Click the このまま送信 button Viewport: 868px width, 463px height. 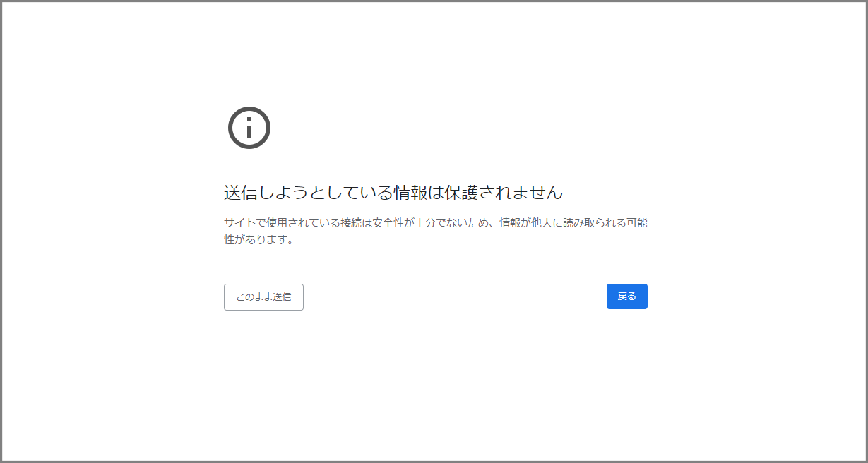263,297
